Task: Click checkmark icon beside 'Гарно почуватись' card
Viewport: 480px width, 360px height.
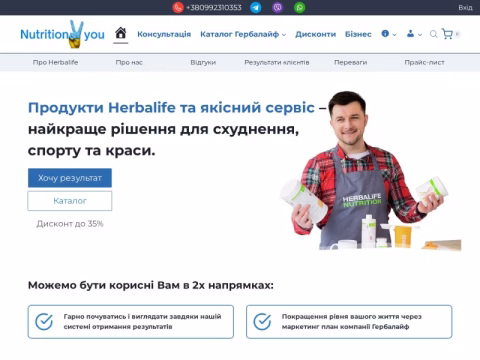Action: coord(44,322)
